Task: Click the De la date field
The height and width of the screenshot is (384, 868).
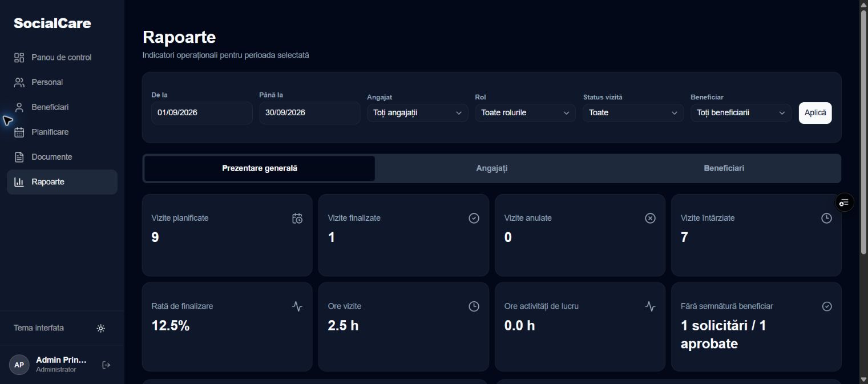Action: click(201, 113)
